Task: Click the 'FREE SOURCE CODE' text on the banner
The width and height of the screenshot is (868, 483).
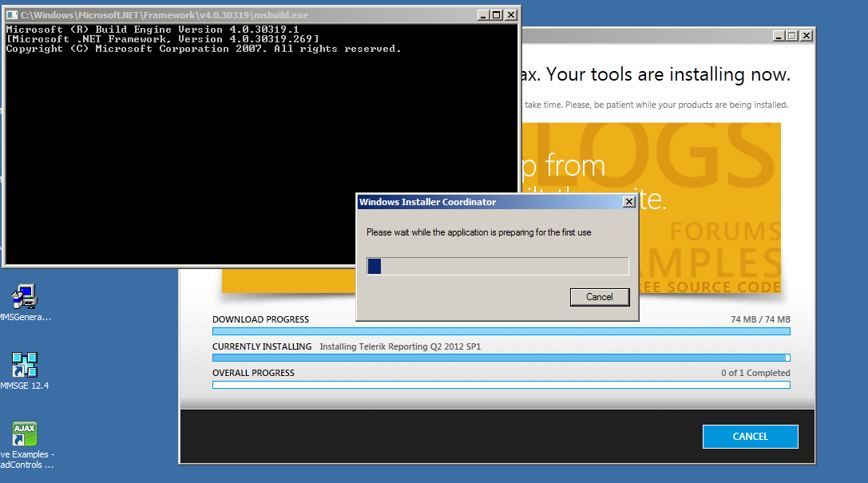Action: (710, 287)
